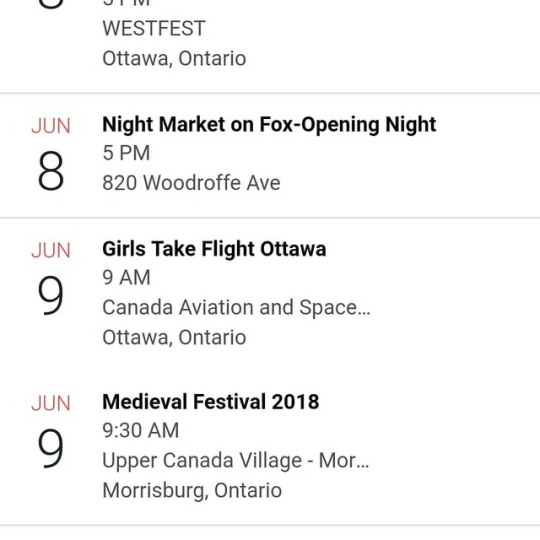Tap the large 9 beside Medieval Festival
Viewport: 540px width, 540px height.
coord(51,449)
